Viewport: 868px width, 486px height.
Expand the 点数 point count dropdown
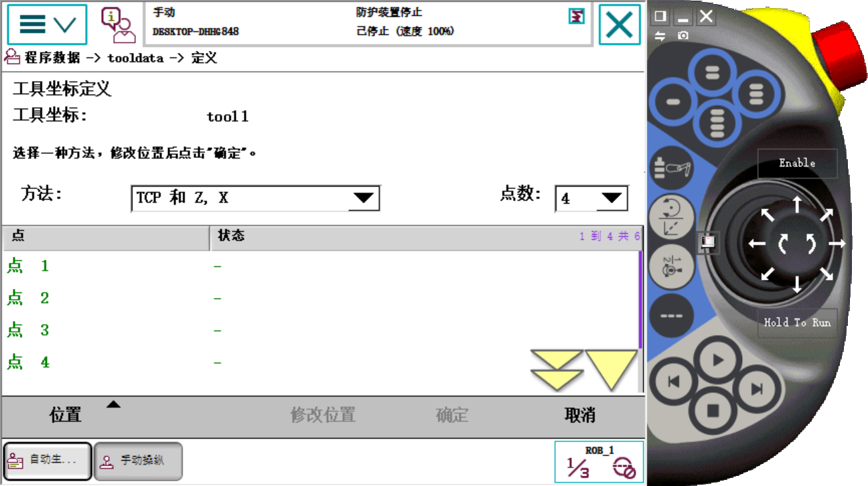591,199
